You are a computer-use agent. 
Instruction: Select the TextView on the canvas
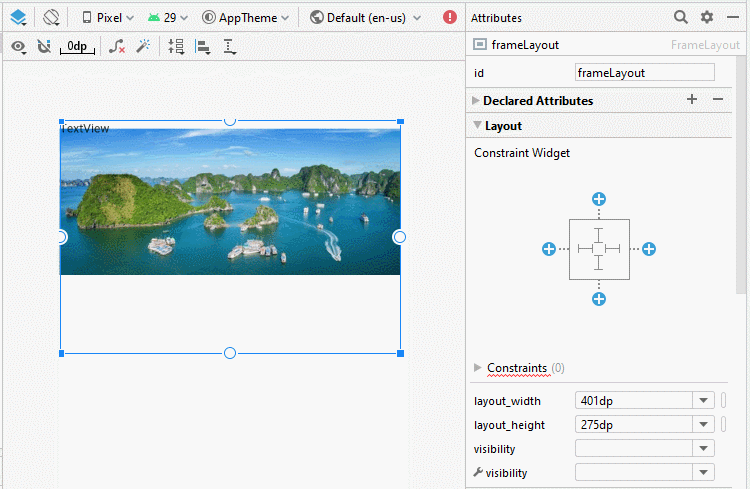click(85, 128)
